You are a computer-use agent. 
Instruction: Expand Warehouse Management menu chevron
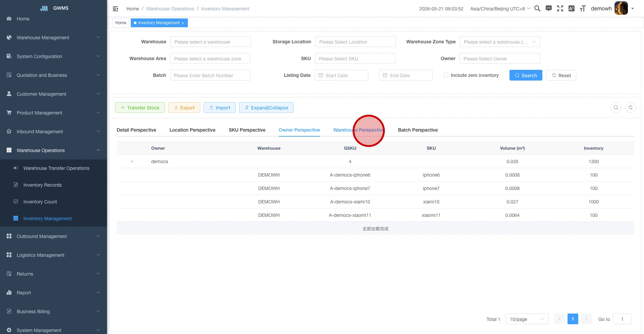pos(98,38)
